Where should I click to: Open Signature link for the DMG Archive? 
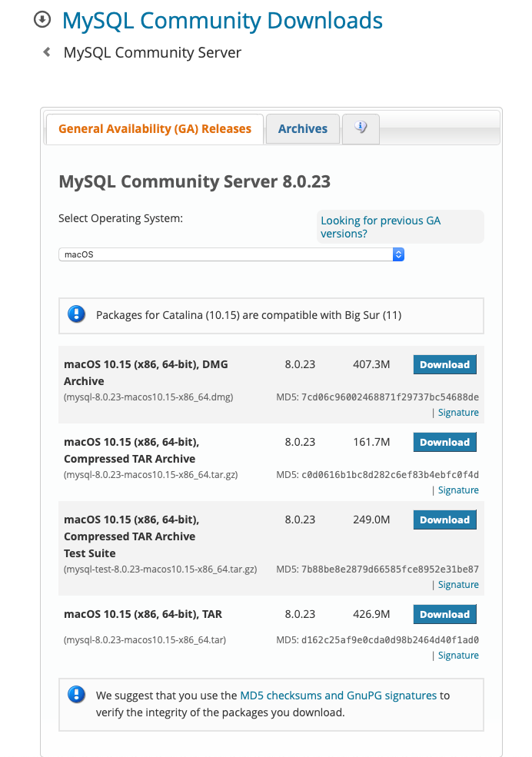click(x=458, y=412)
